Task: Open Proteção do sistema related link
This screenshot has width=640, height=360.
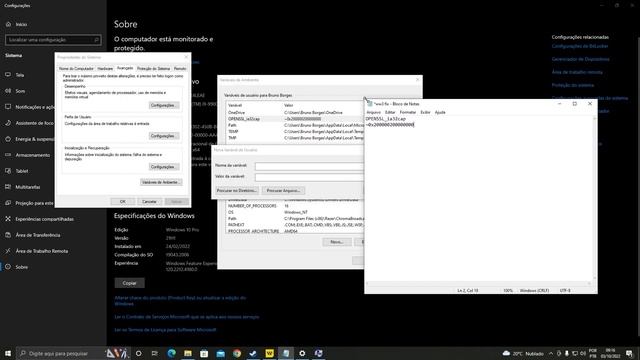Action: click(x=573, y=85)
